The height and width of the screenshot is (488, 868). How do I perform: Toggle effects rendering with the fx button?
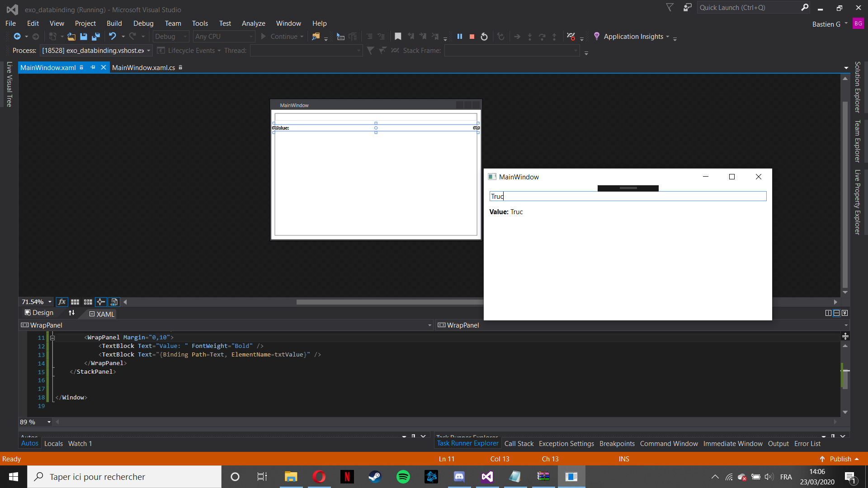[x=62, y=302]
